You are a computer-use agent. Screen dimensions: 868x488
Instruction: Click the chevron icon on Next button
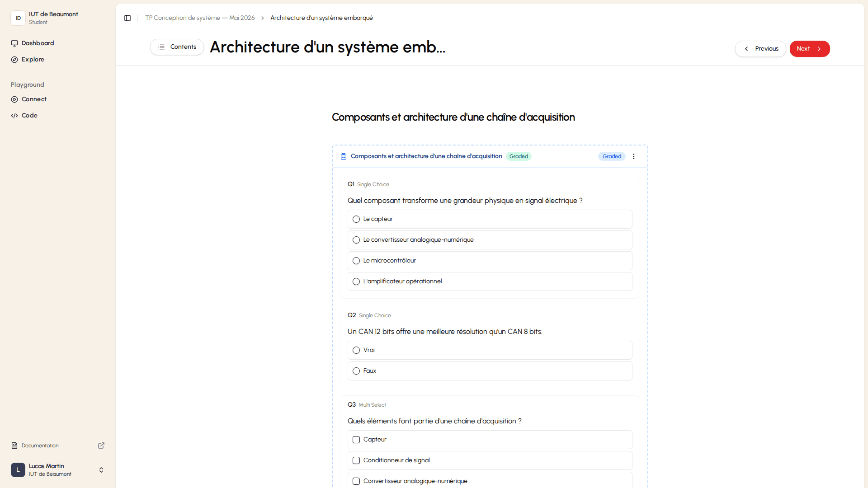click(819, 49)
